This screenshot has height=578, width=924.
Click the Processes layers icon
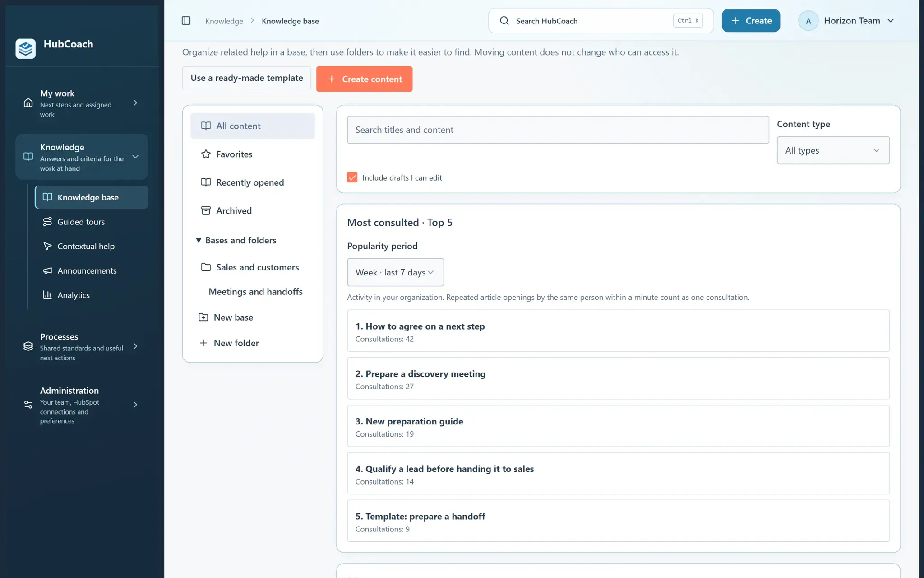pyautogui.click(x=28, y=346)
